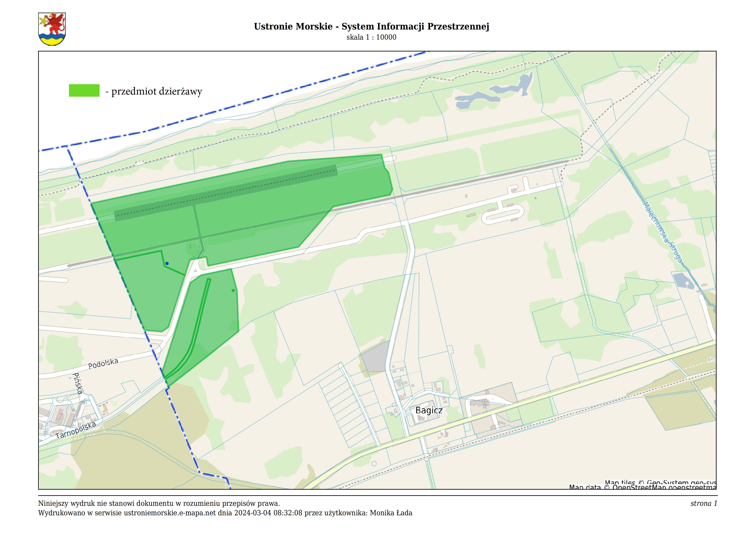Viewport: 756px width, 534px height.
Task: Click the page title heading text
Action: (371, 26)
